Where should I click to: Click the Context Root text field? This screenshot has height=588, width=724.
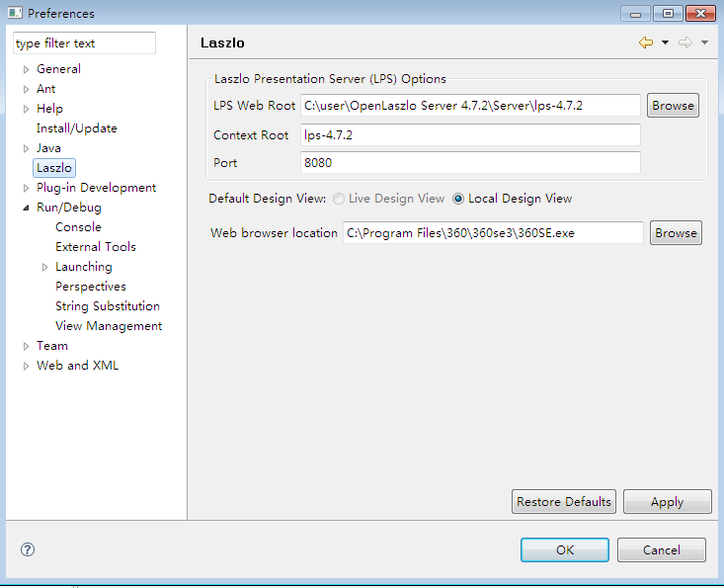tap(470, 134)
